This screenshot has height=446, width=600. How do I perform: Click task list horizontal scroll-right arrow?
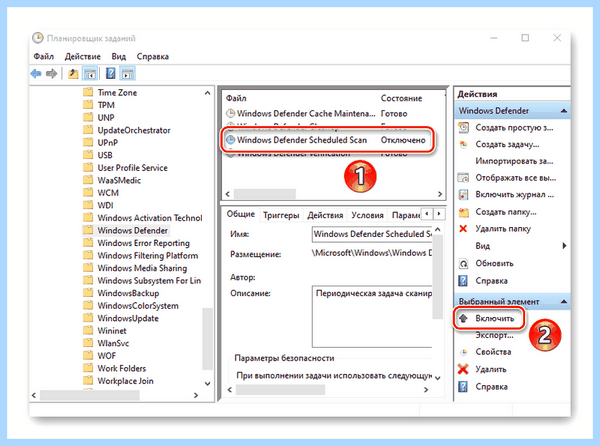coord(440,194)
